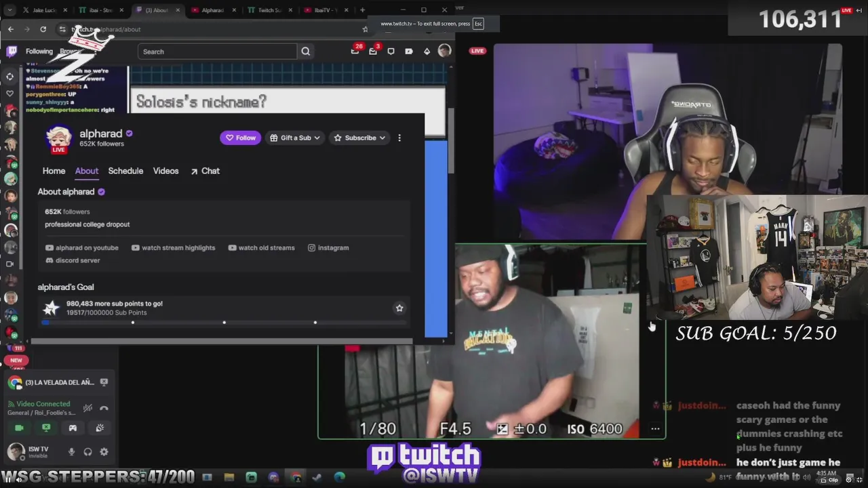Open the Chrome tab search dropdown arrow
The height and width of the screenshot is (488, 868).
click(x=9, y=10)
